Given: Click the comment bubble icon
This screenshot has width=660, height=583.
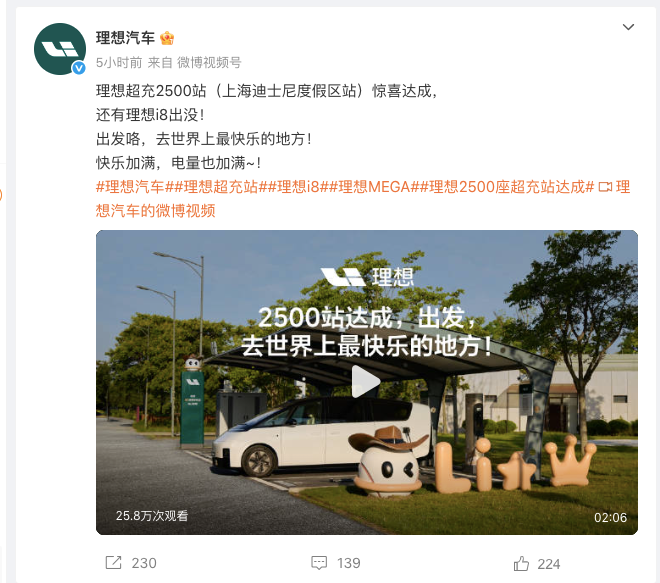Looking at the screenshot, I should point(319,563).
